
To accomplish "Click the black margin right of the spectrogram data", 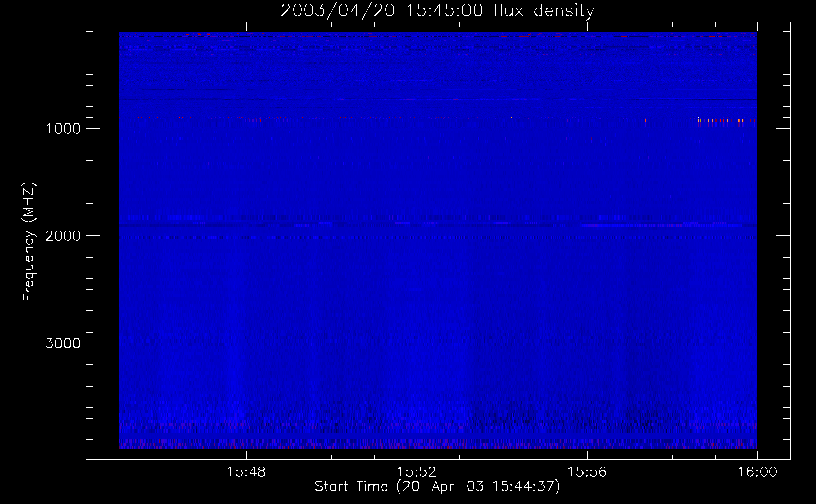I will [x=774, y=242].
